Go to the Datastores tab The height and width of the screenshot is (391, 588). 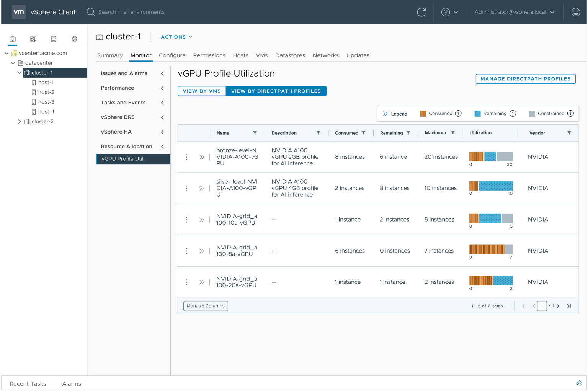coord(290,55)
